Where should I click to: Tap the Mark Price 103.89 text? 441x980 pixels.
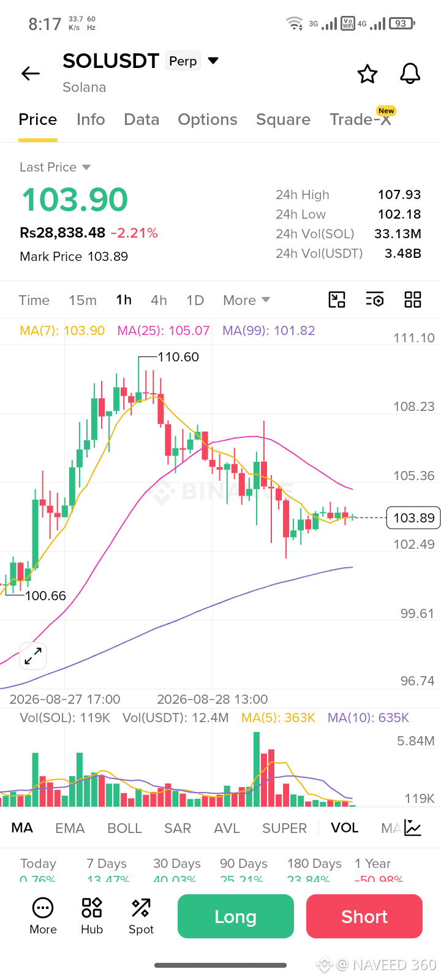(74, 257)
